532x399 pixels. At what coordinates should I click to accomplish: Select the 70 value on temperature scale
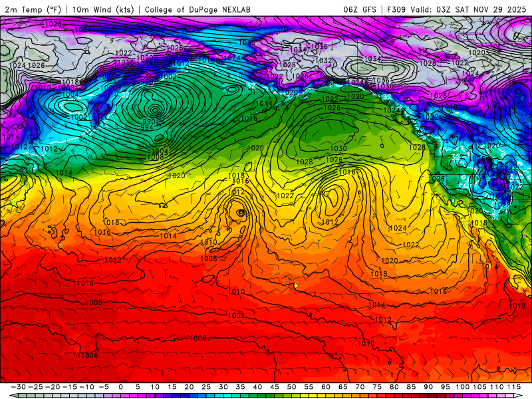click(x=360, y=387)
